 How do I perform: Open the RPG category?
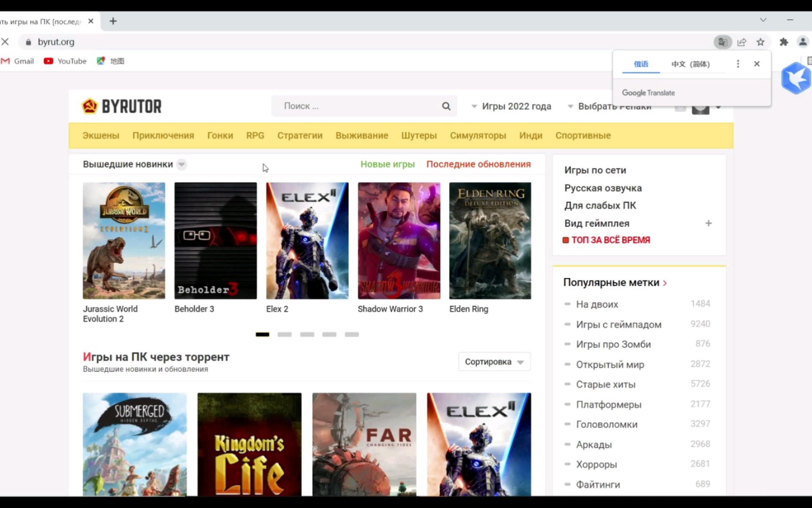tap(255, 135)
